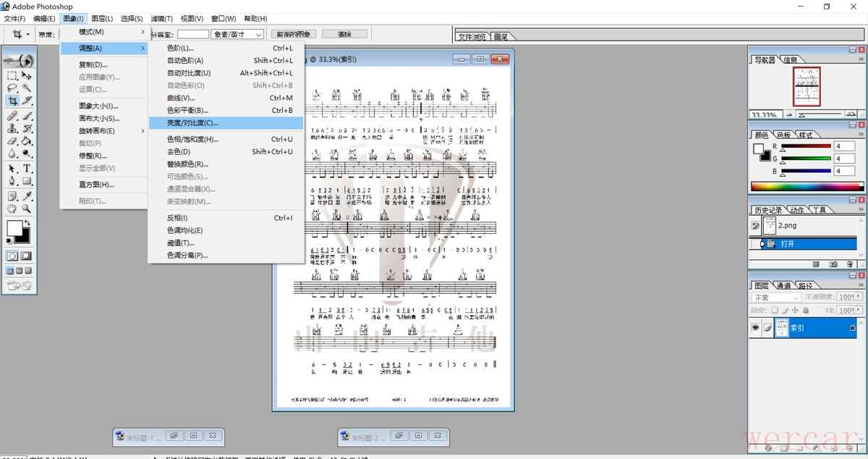Select the Hand tool

(x=12, y=209)
